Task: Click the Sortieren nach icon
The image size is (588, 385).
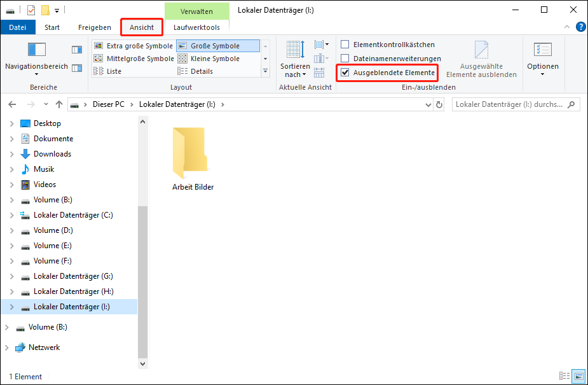Action: pos(296,50)
